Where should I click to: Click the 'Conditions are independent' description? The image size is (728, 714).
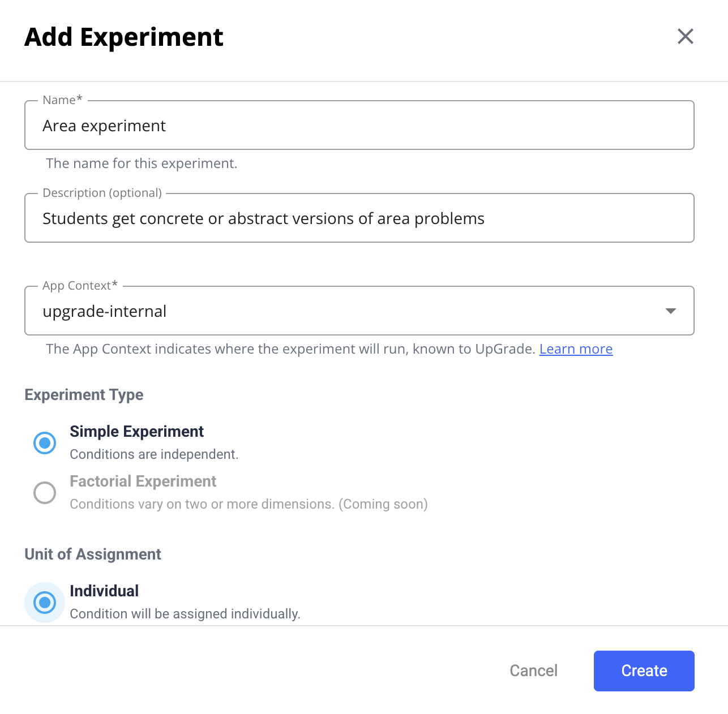[154, 454]
